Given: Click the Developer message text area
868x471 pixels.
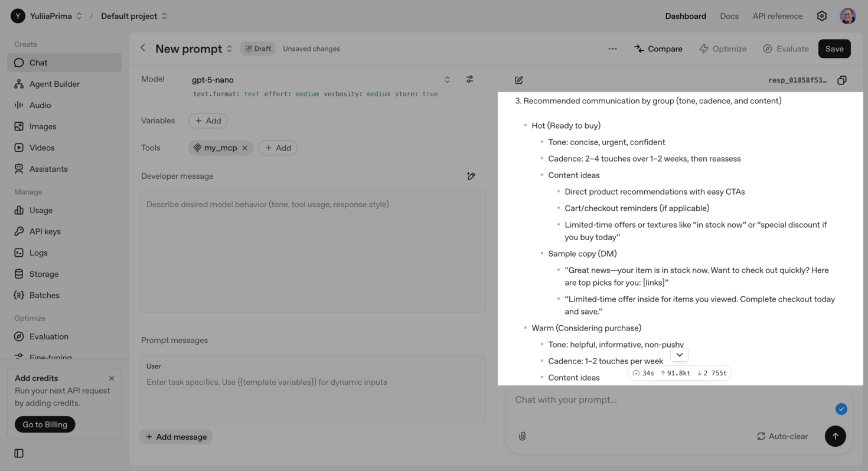Looking at the screenshot, I should pyautogui.click(x=312, y=251).
